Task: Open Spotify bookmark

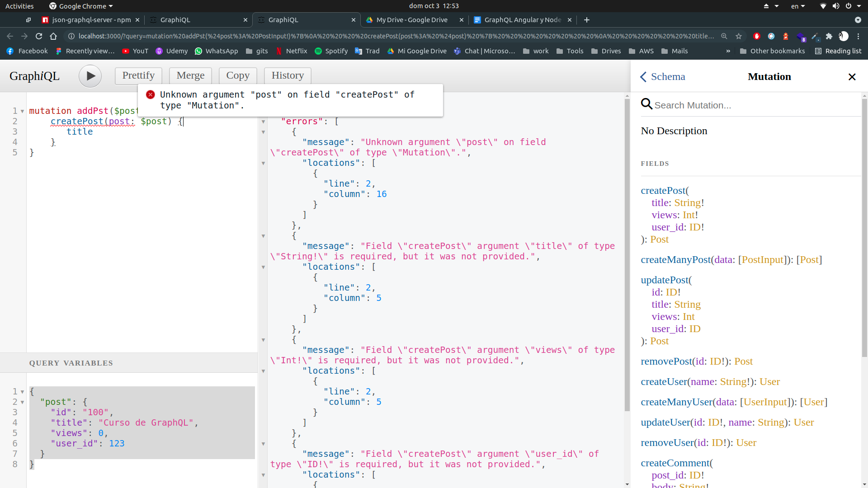Action: [x=331, y=51]
